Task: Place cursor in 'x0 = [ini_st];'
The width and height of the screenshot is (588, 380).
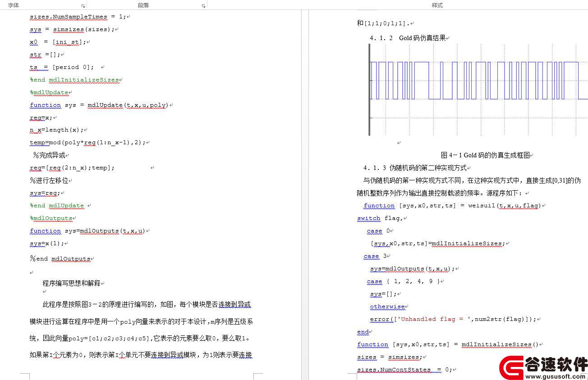Action: coord(58,42)
